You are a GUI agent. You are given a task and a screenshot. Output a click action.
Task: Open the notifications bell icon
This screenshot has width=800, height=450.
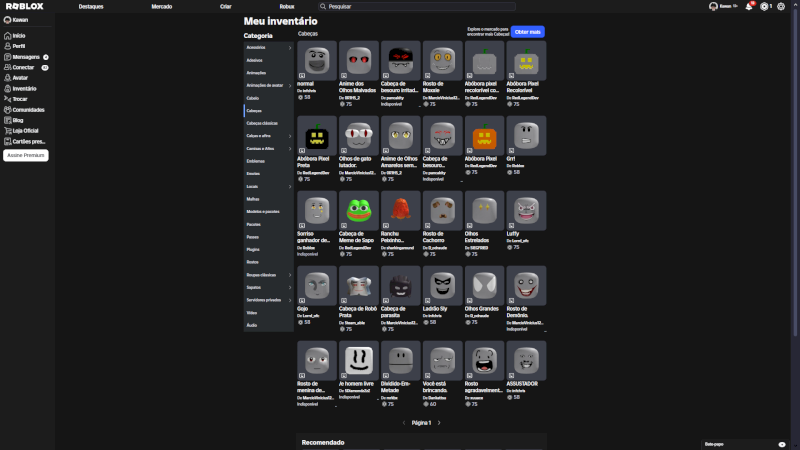(749, 7)
